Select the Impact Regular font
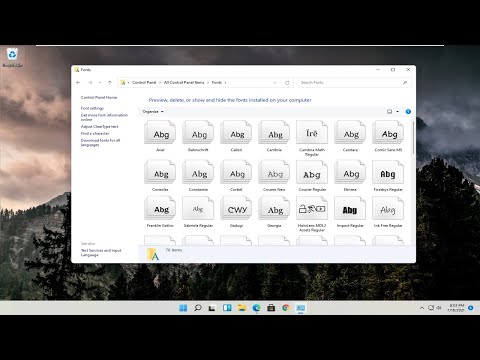 [x=350, y=212]
